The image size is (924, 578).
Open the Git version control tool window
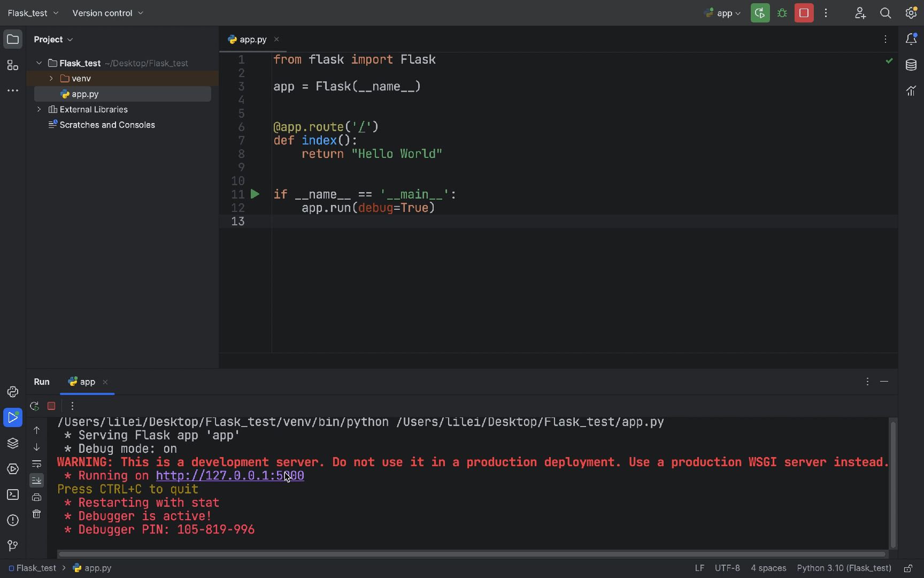coord(13,545)
